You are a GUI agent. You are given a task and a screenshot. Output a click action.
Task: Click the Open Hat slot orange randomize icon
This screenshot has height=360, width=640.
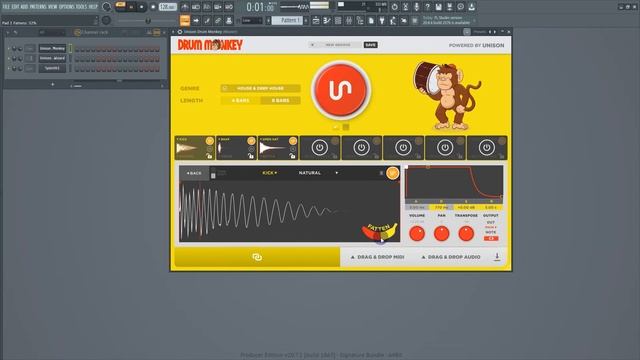coord(293,141)
